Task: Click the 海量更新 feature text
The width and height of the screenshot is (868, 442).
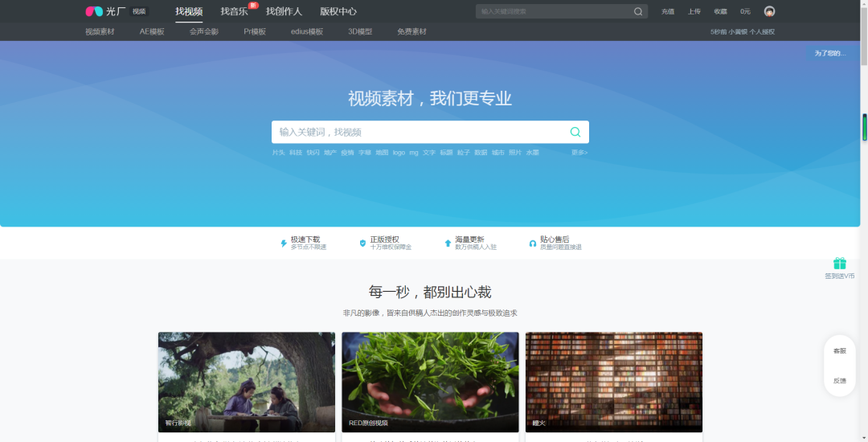Action: 469,239
